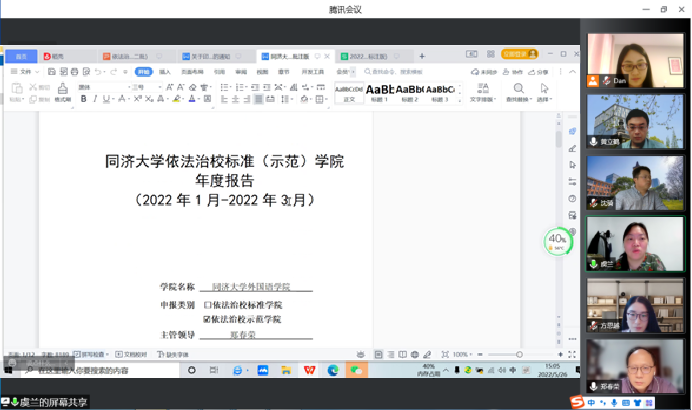Click the 分享 share icon in WPS
The image size is (692, 410).
(x=541, y=72)
